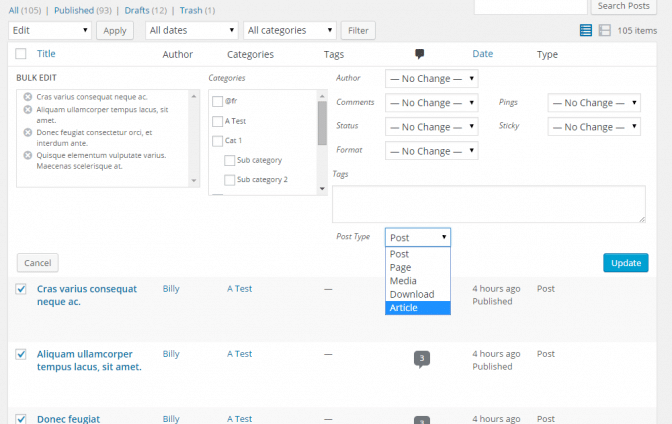672x424 pixels.
Task: Focus the Tags text area
Action: coord(489,204)
